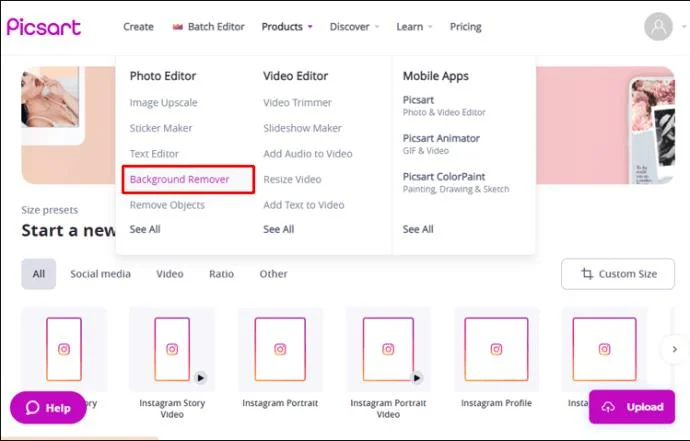Click See All under Mobile Apps

pos(418,229)
